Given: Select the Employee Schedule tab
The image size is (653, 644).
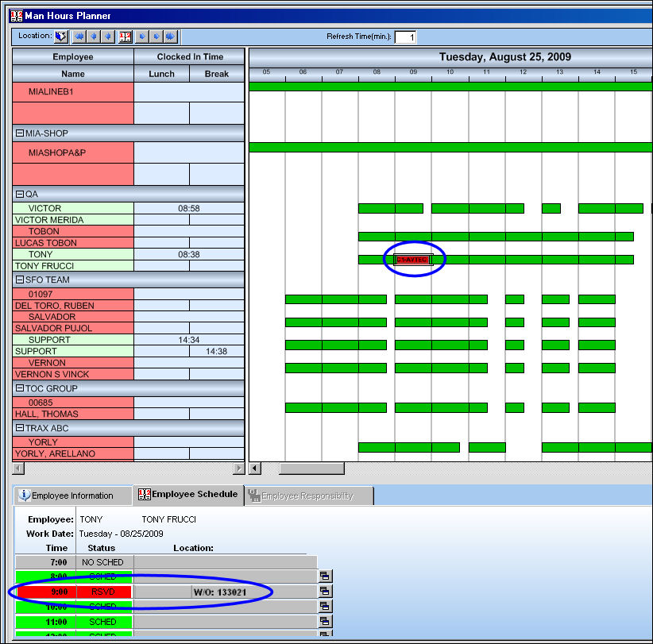Looking at the screenshot, I should (x=188, y=495).
